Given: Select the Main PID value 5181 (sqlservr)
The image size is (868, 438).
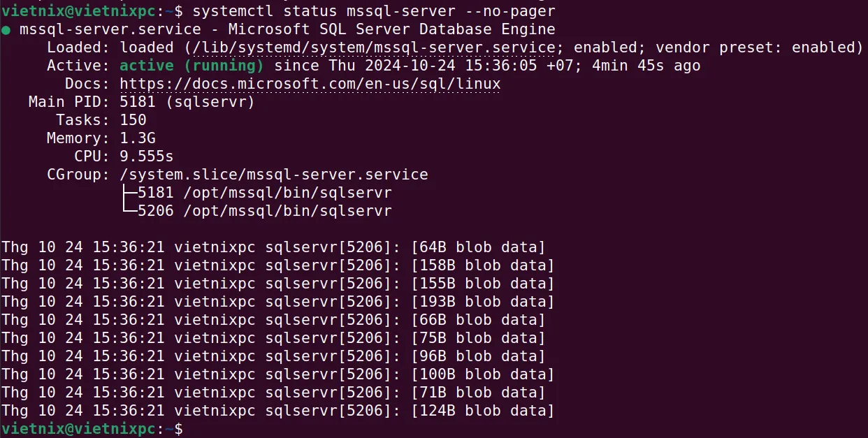Looking at the screenshot, I should 187,102.
